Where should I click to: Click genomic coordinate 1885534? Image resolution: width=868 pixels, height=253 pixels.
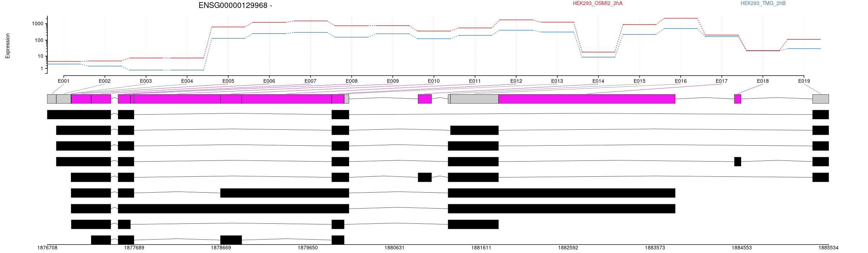pyautogui.click(x=829, y=248)
